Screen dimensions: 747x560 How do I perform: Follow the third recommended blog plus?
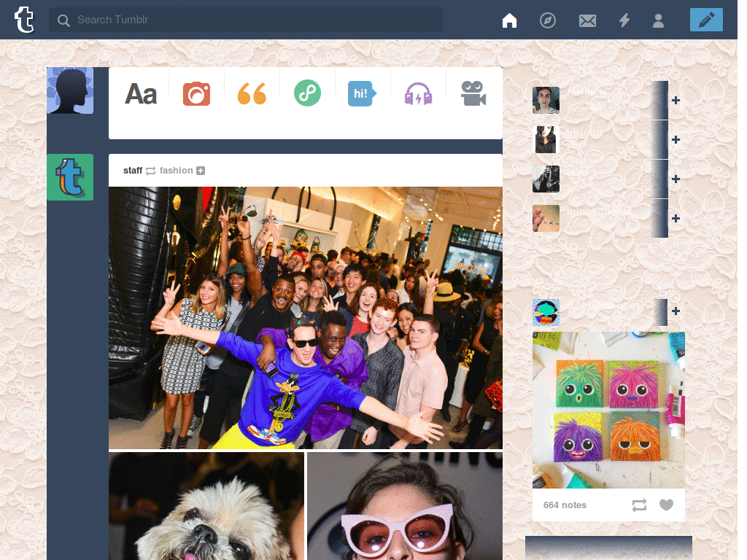pos(676,179)
